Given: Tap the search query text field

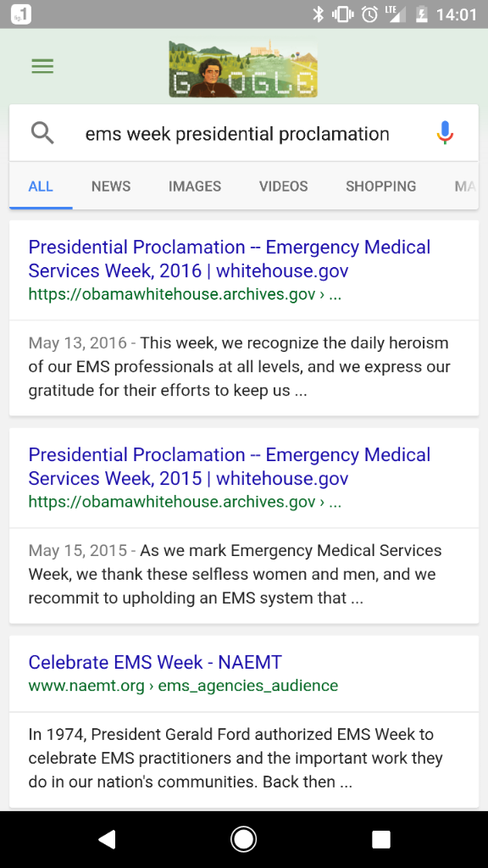Looking at the screenshot, I should coord(237,134).
